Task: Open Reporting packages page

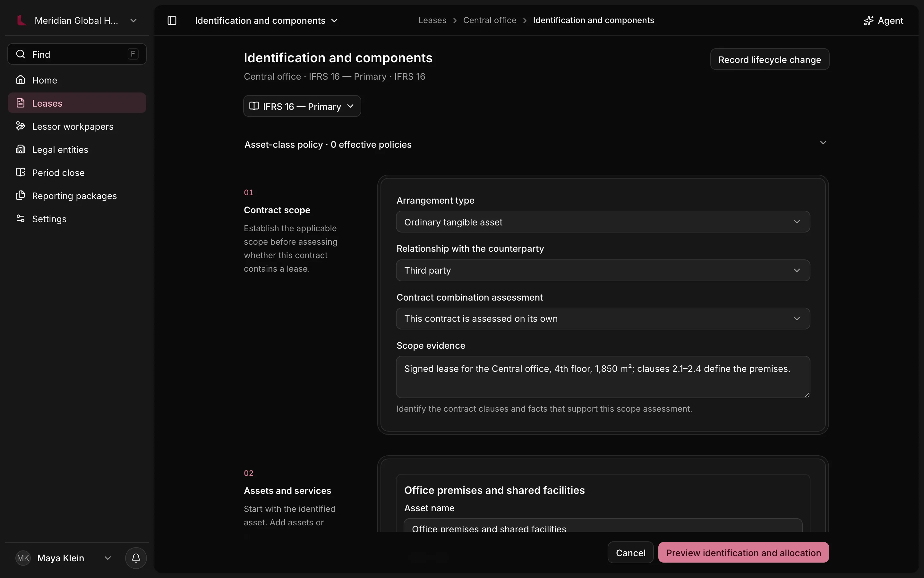Action: (77, 196)
